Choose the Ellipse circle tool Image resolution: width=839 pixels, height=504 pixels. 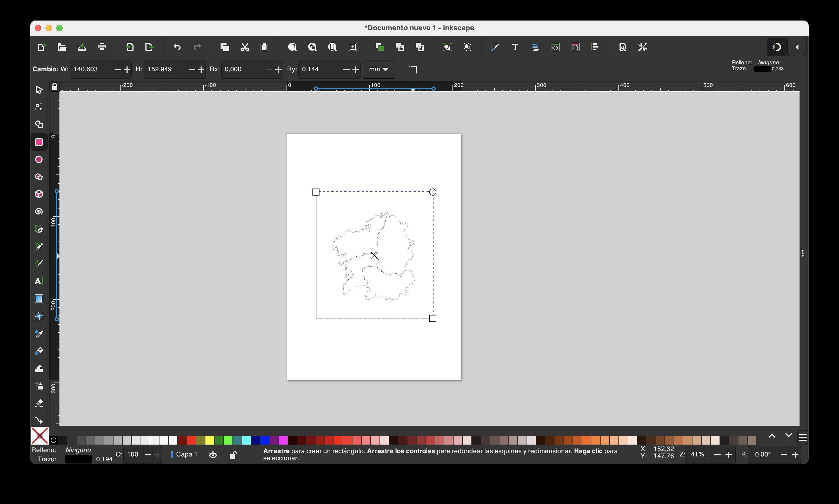pyautogui.click(x=39, y=159)
